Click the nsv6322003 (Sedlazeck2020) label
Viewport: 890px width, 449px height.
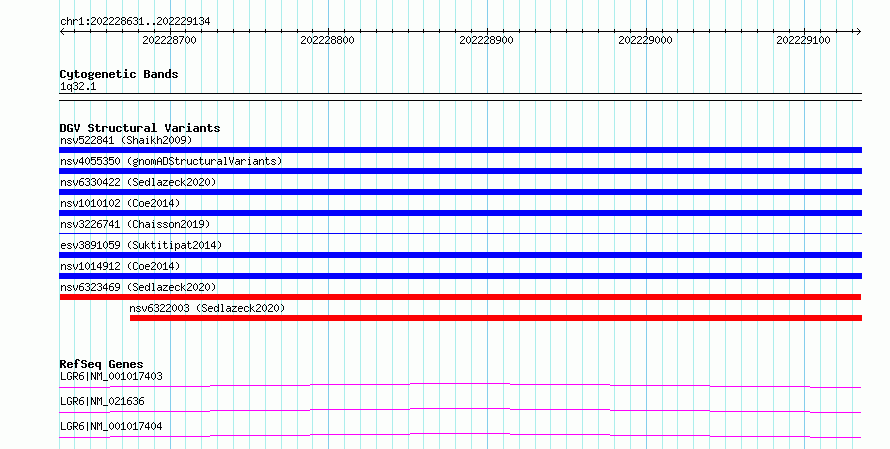pyautogui.click(x=207, y=308)
